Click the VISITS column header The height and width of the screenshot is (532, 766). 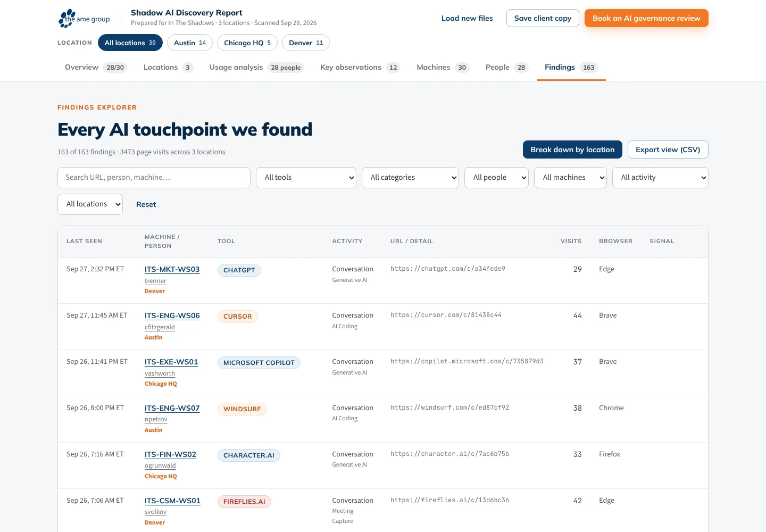coord(571,241)
